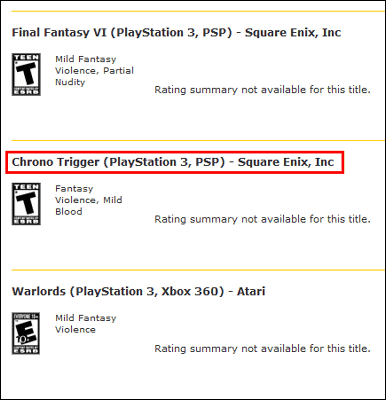Click the yellow divider above Chrono Trigger
This screenshot has width=386, height=400.
point(198,140)
